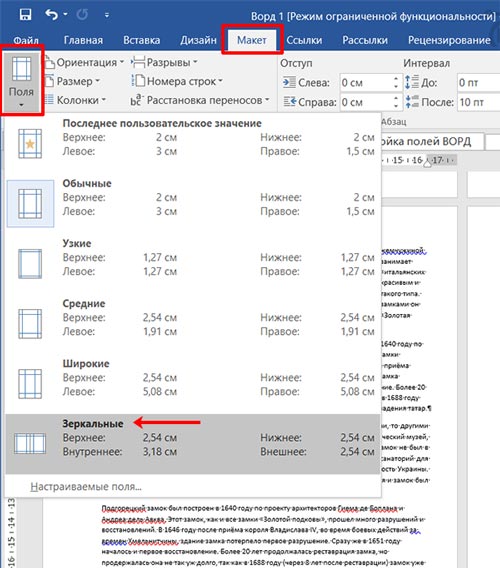Image resolution: width=500 pixels, height=568 pixels.
Task: Switch to the Главная tab
Action: (83, 40)
